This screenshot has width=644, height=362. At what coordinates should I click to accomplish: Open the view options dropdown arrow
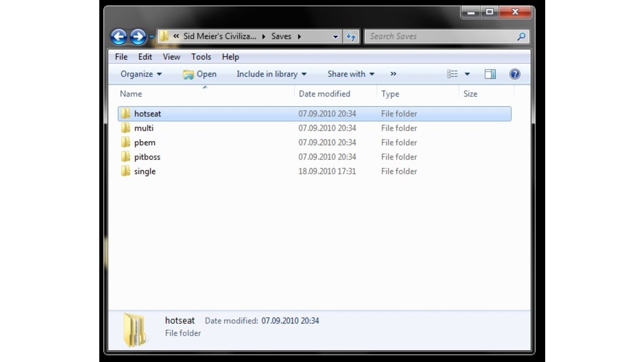tap(467, 74)
